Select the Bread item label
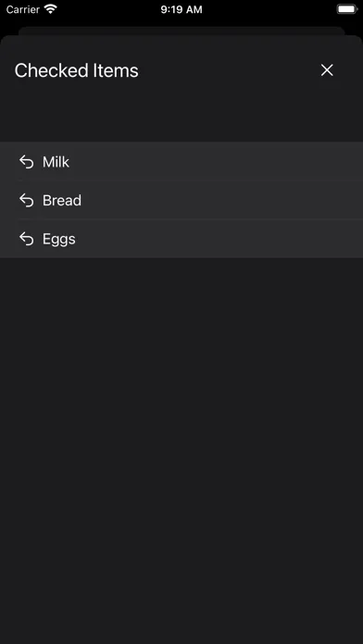Viewport: 363px width, 644px height. click(62, 201)
